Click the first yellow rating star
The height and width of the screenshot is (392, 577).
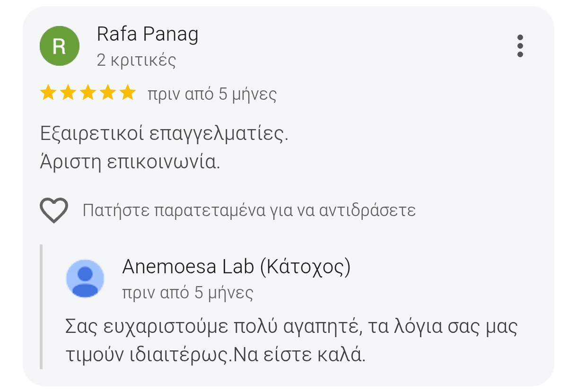[x=48, y=93]
